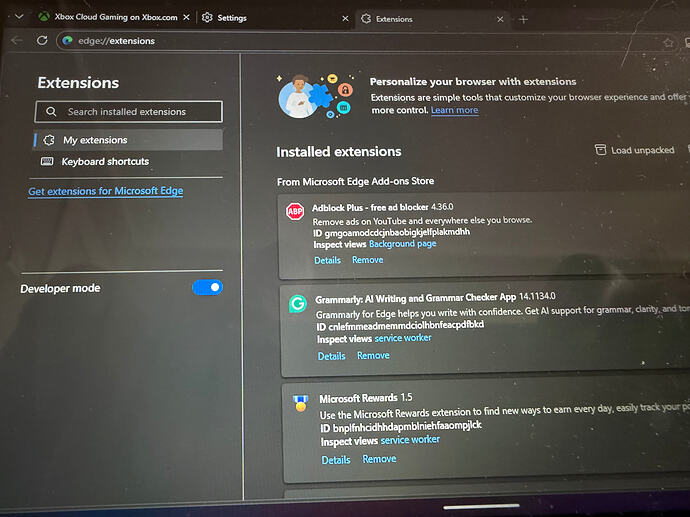Open Grammarly Details

click(331, 356)
